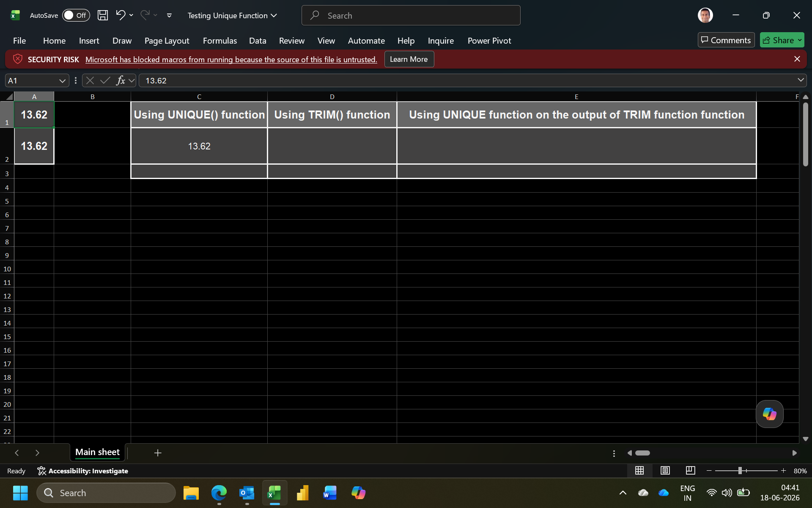Click the formula bar Cancel icon
This screenshot has width=812, height=508.
(x=90, y=80)
